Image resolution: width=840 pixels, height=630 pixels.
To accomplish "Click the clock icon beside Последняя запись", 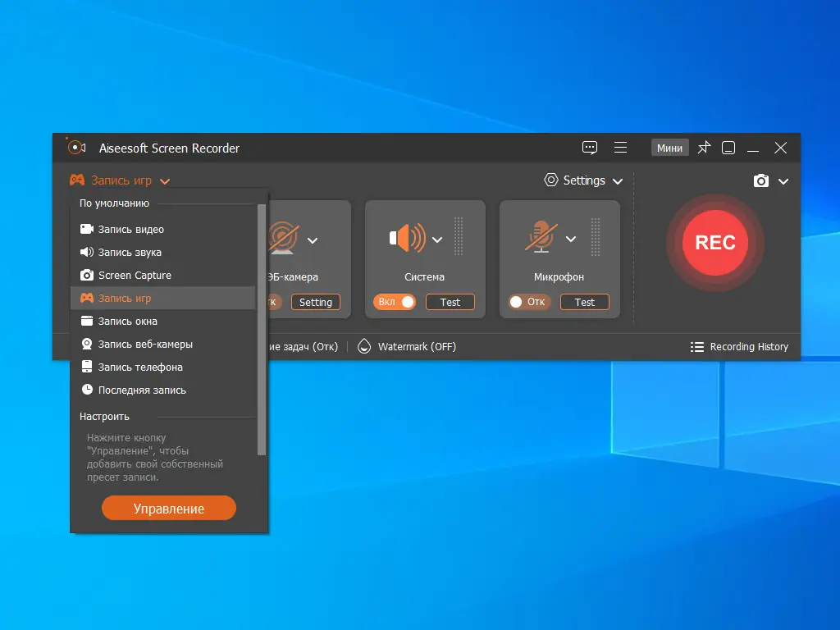I will 87,390.
